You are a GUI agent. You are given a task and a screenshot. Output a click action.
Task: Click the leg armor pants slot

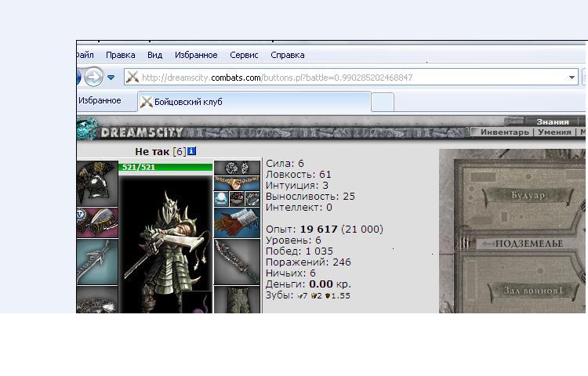point(237,300)
